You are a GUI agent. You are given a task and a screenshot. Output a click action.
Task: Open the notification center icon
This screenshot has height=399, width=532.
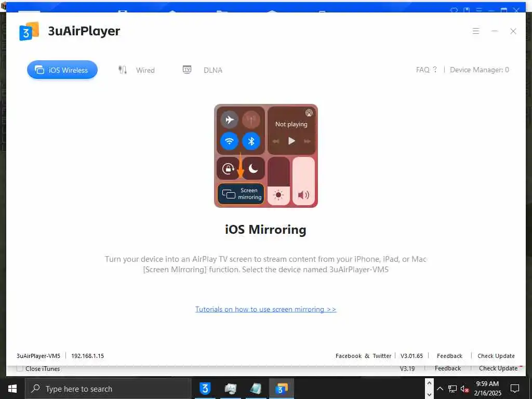point(515,389)
